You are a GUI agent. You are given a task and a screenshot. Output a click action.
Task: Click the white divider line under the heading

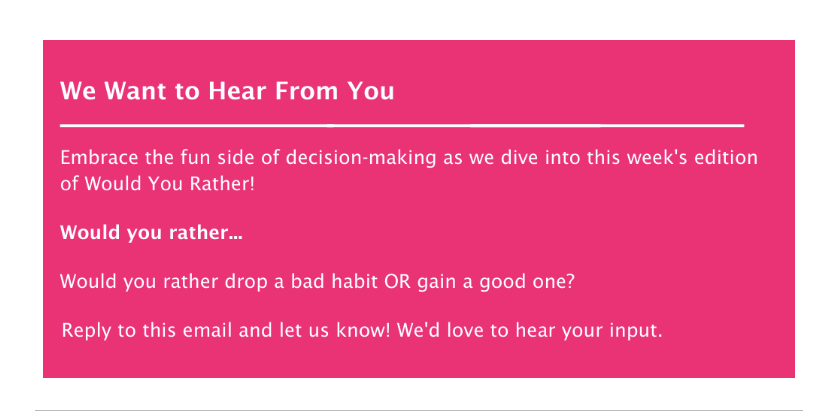point(402,126)
